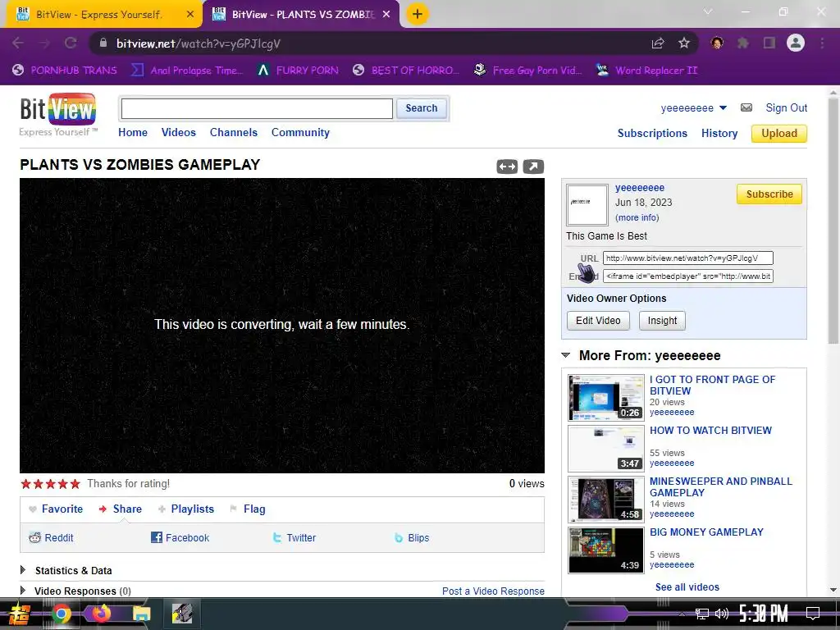This screenshot has height=630, width=840.
Task: Open the Chrome three-dot menu
Action: [x=822, y=43]
